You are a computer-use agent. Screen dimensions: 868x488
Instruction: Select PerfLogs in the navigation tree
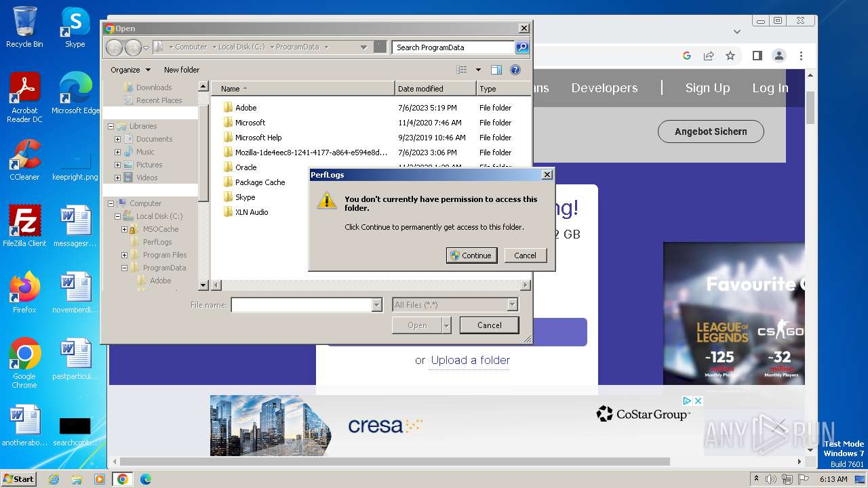[157, 242]
